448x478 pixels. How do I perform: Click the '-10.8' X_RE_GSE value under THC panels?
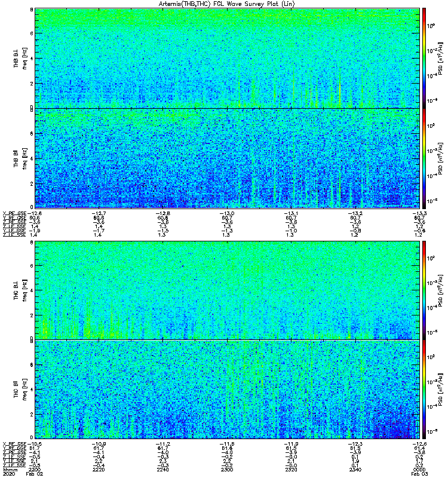pyautogui.click(x=99, y=444)
